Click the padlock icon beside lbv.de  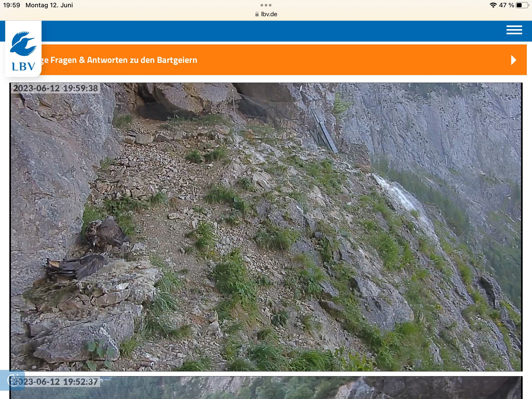(257, 14)
